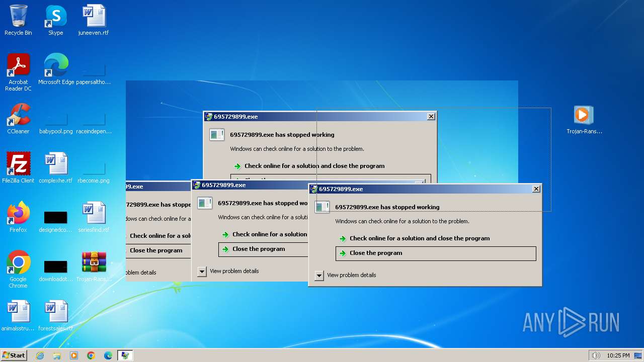
Task: Switch to the crashed-program taskbar button
Action: pyautogui.click(x=125, y=355)
